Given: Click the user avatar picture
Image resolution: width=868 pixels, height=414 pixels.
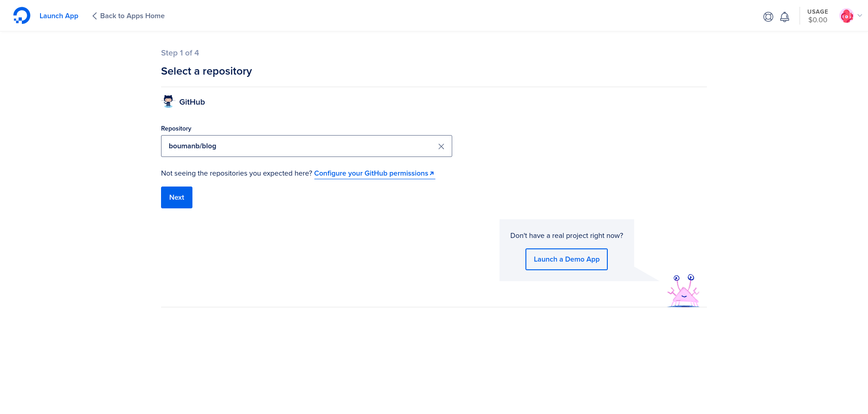Looking at the screenshot, I should [x=847, y=15].
